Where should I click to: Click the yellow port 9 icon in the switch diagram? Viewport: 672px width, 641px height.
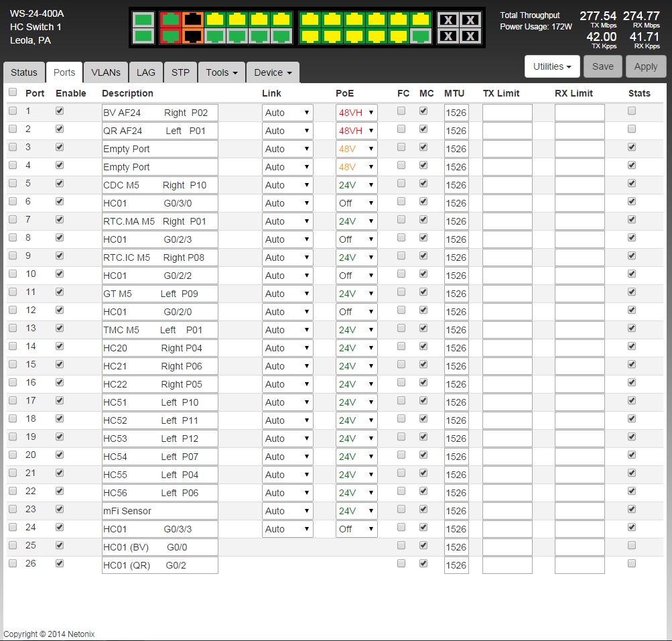(259, 19)
